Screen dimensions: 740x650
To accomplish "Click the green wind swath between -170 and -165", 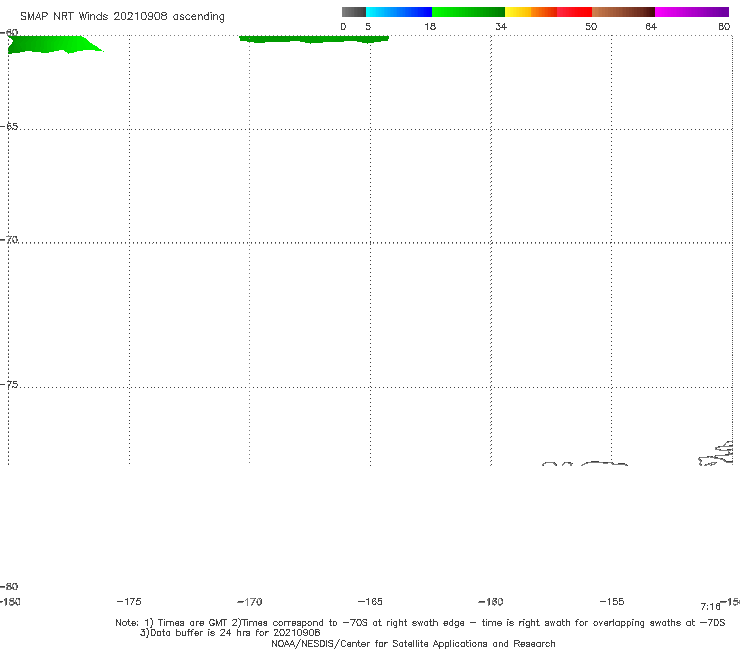I will coord(314,39).
